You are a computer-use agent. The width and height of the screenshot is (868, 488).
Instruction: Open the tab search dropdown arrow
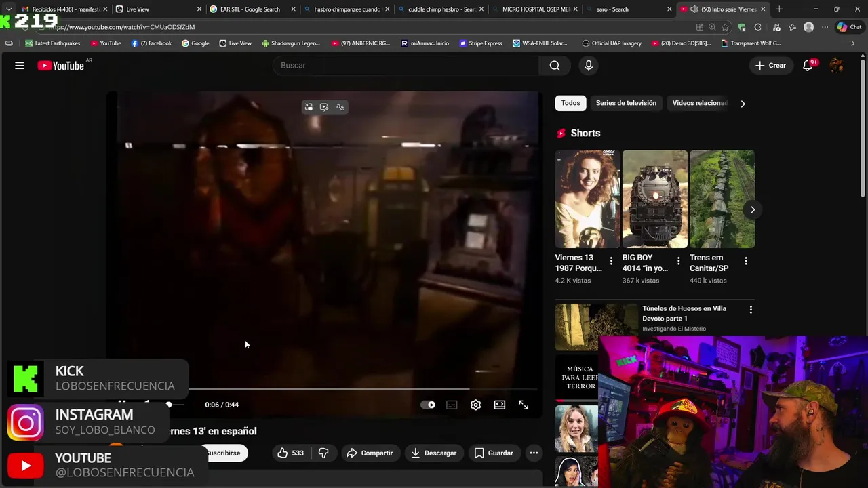point(9,9)
